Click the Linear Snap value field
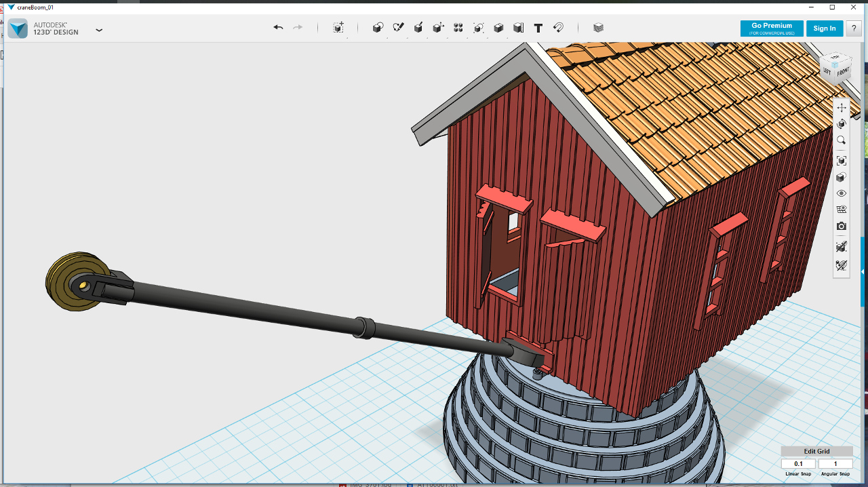Screen dimensions: 868x487 click(798, 464)
